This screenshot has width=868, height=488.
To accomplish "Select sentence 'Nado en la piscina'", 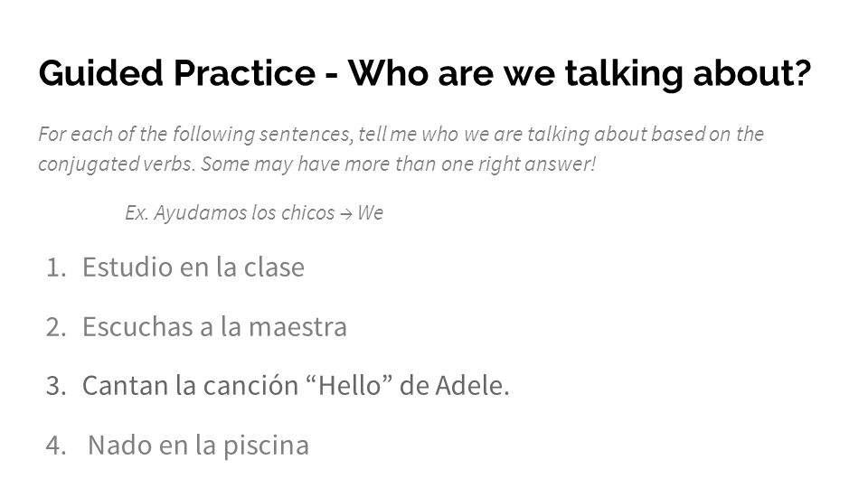I will click(x=198, y=446).
